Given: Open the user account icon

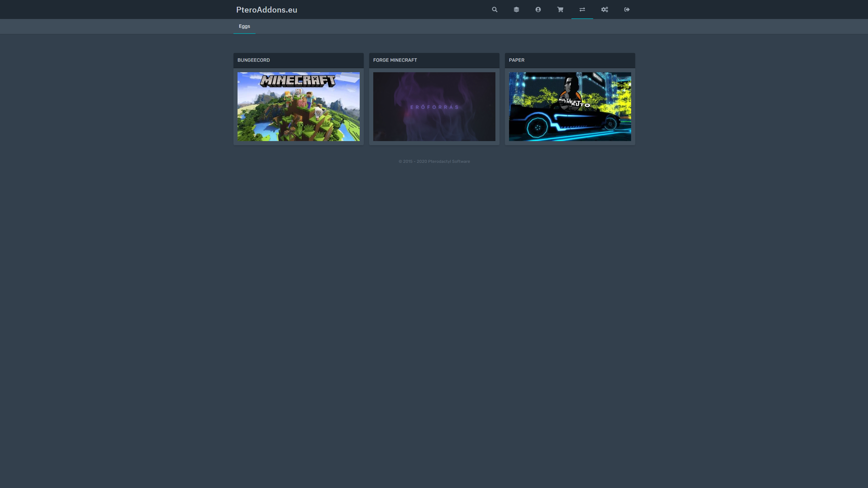Looking at the screenshot, I should click(x=538, y=9).
